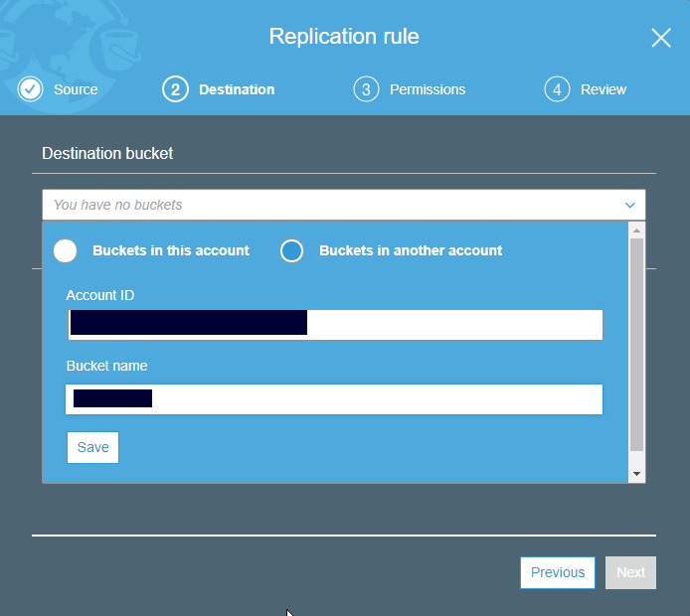Open the Destination step label

[237, 89]
